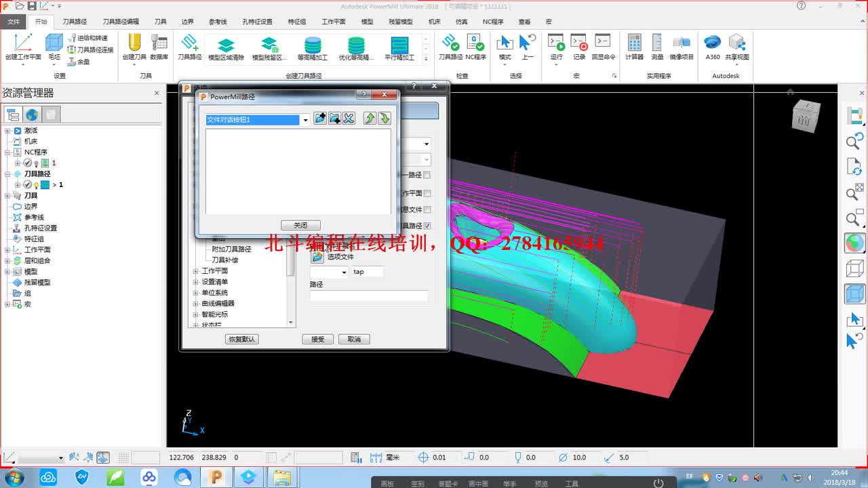
Task: Open the dropdown next to the tap field
Action: pos(344,272)
